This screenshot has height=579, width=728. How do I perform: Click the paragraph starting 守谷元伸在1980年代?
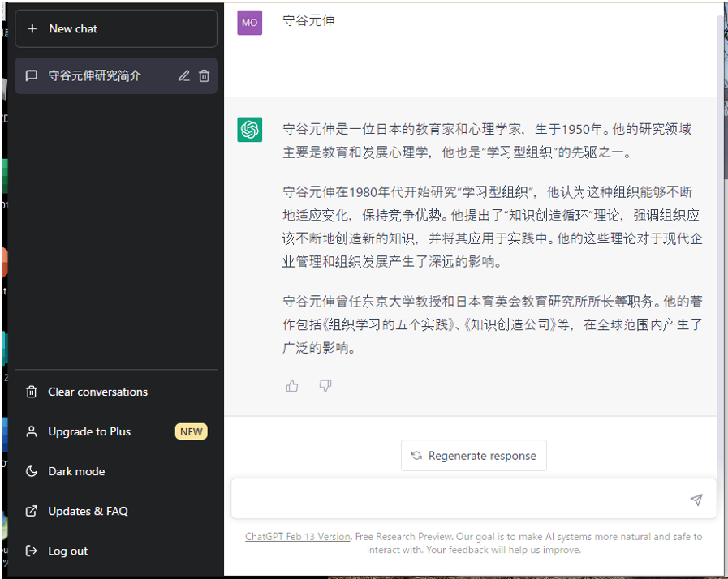pyautogui.click(x=492, y=227)
